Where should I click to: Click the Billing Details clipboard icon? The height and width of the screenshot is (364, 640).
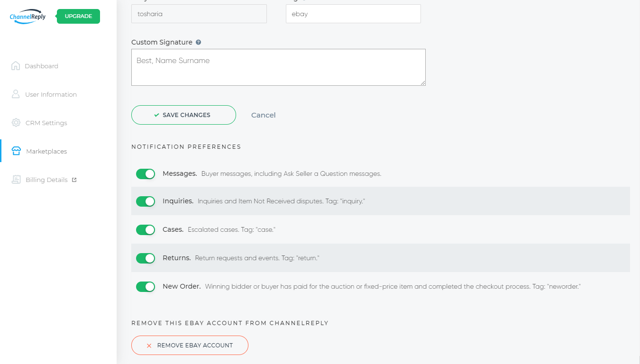16,180
